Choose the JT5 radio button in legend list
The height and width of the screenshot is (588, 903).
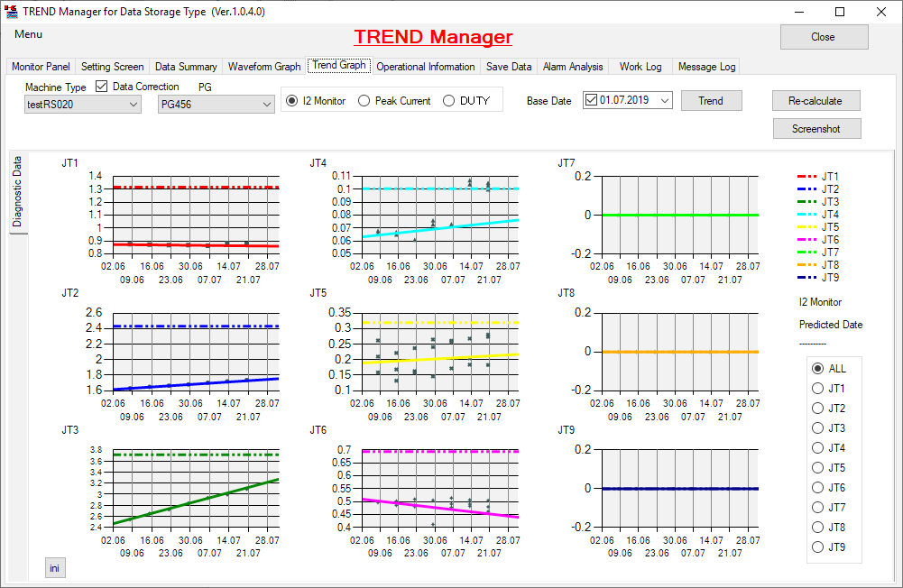(x=818, y=468)
